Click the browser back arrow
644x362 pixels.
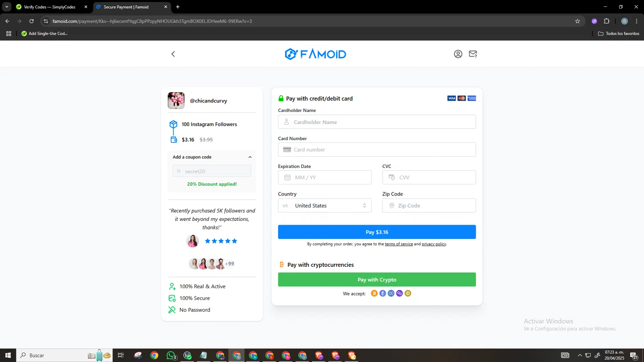[7, 21]
